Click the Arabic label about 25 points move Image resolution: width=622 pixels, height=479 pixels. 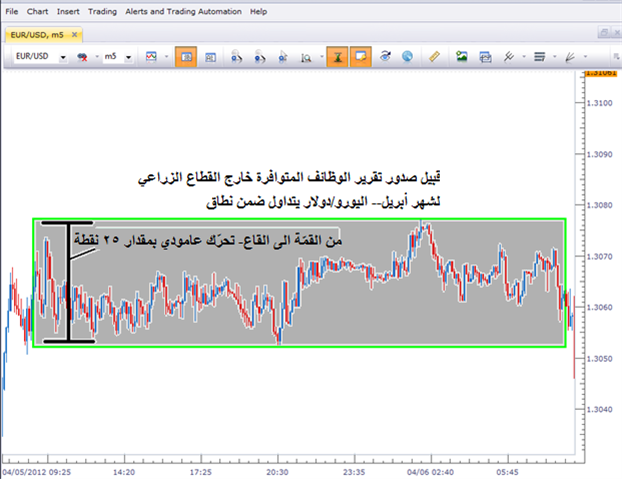[x=207, y=240]
